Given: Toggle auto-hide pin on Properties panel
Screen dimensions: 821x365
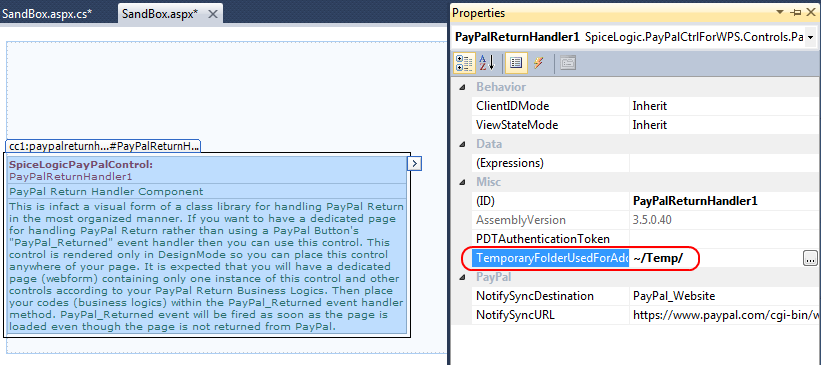Looking at the screenshot, I should pos(796,13).
